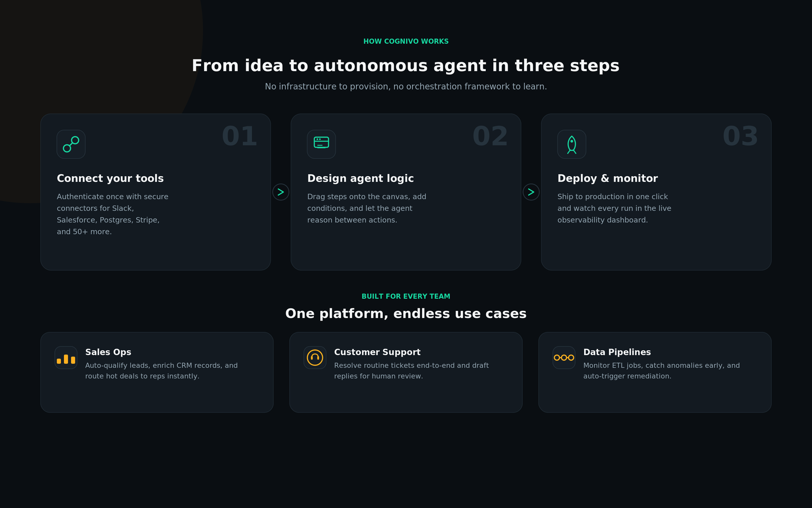Click the Sales Ops bar chart icon
Viewport: 812px width, 508px height.
pyautogui.click(x=66, y=358)
